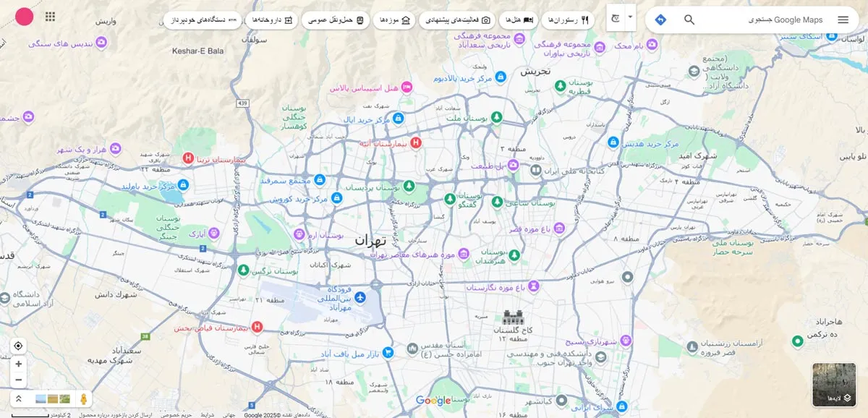868x418 pixels.
Task: Open the لایه‌ها (Layers) thumbnail
Action: point(834,385)
